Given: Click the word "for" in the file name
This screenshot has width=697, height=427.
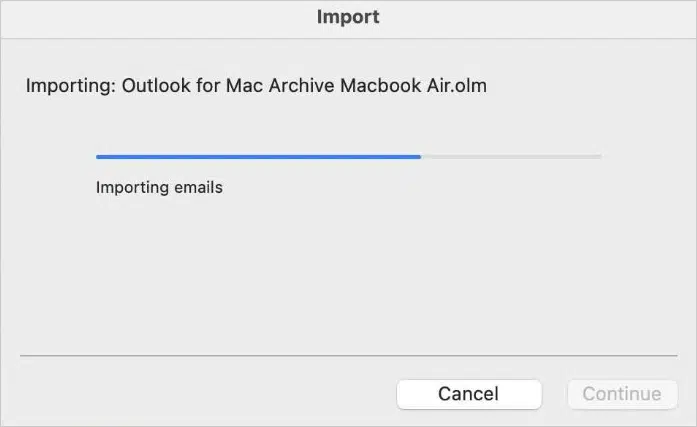Looking at the screenshot, I should click(x=208, y=86).
